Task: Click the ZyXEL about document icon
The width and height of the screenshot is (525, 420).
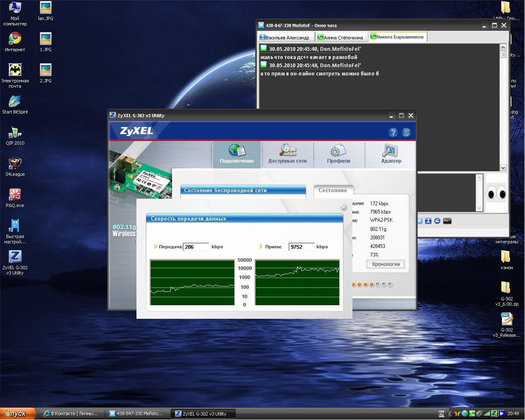Action: [x=406, y=132]
